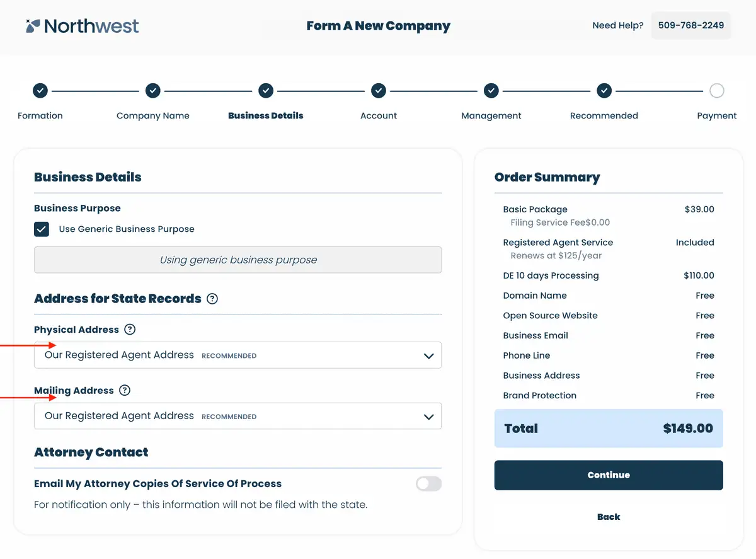Screen dimensions: 756x559
Task: Click Business Email in order summary
Action: tap(535, 336)
